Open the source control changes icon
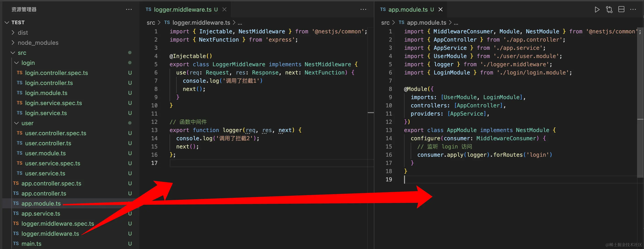Viewport: 644px width, 249px height. click(x=609, y=10)
